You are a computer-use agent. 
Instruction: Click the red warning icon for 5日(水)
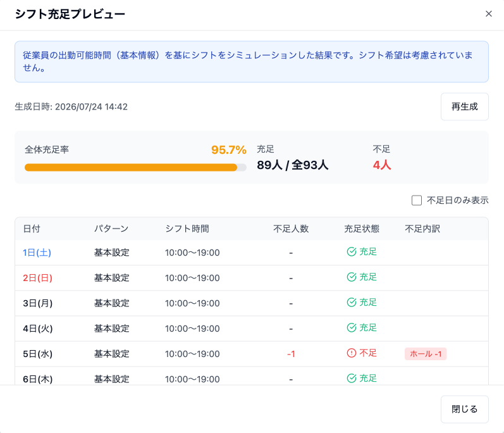[352, 353]
